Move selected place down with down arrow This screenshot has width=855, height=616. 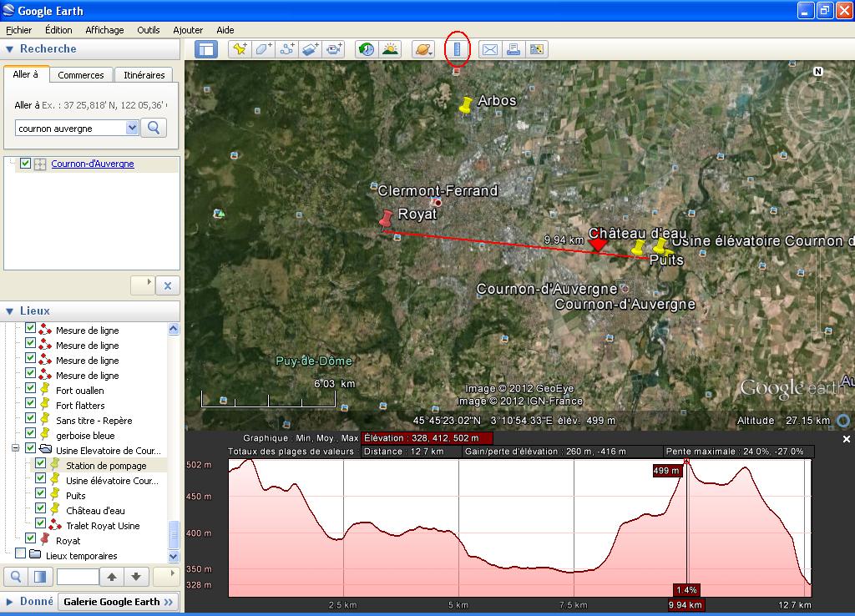[x=136, y=576]
